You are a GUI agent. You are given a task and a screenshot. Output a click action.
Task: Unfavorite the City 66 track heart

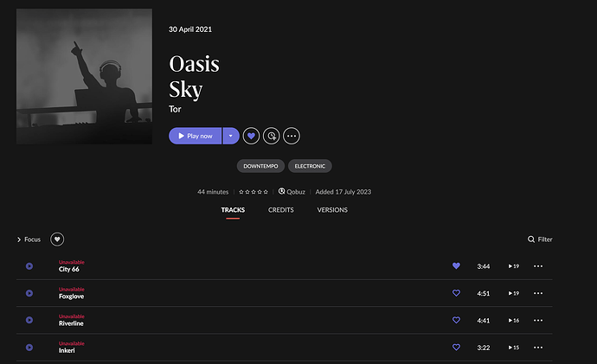click(x=456, y=266)
